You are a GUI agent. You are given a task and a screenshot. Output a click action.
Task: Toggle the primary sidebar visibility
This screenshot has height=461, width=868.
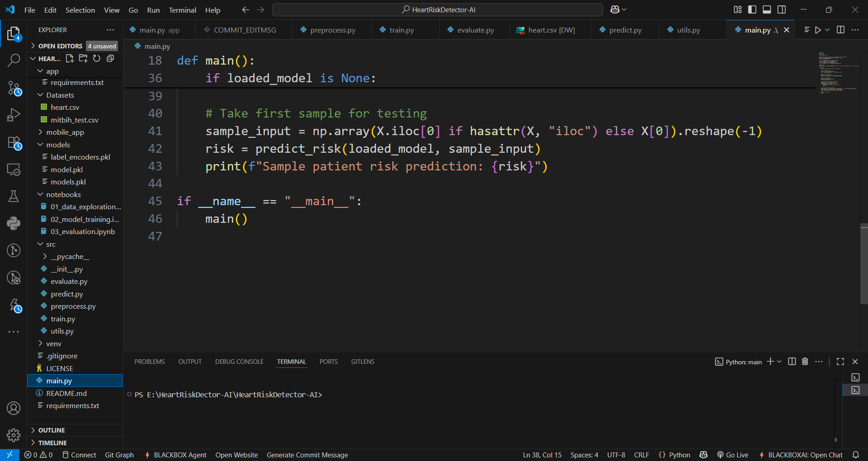(752, 9)
